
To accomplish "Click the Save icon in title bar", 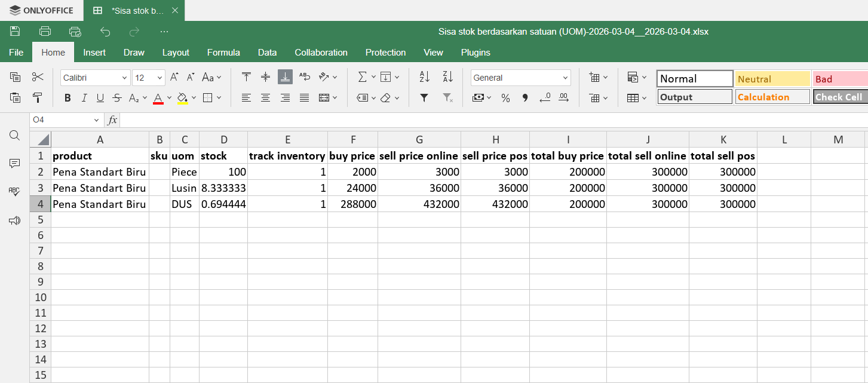I will pyautogui.click(x=16, y=31).
